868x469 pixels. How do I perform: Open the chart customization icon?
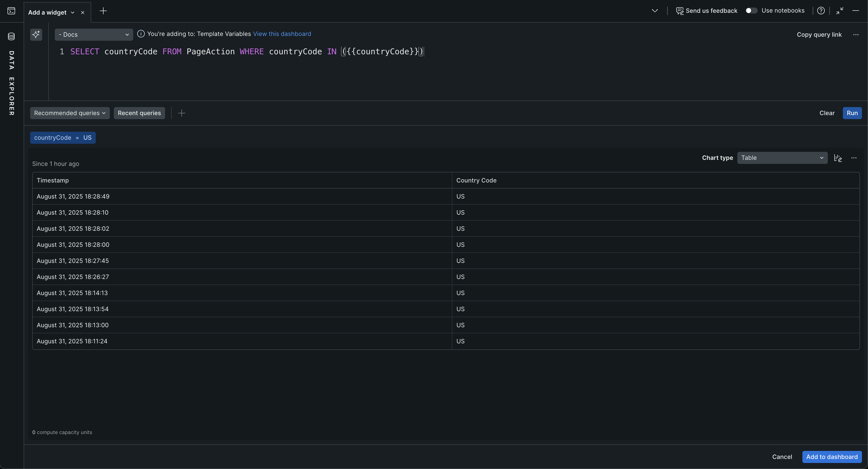pos(838,158)
